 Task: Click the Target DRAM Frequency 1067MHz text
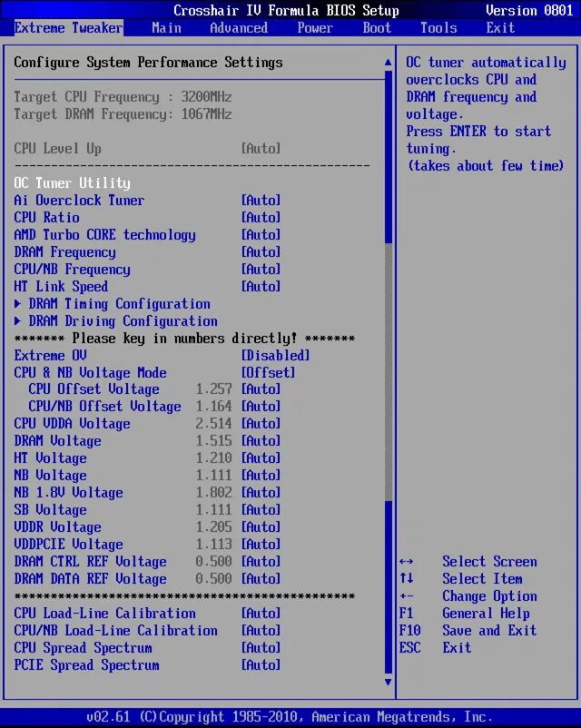(x=123, y=113)
